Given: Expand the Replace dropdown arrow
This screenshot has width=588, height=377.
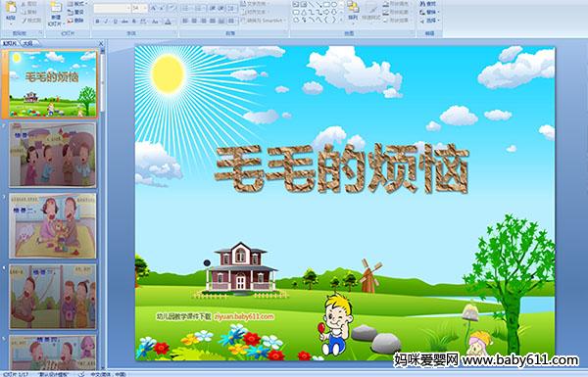Looking at the screenshot, I should tap(439, 13).
